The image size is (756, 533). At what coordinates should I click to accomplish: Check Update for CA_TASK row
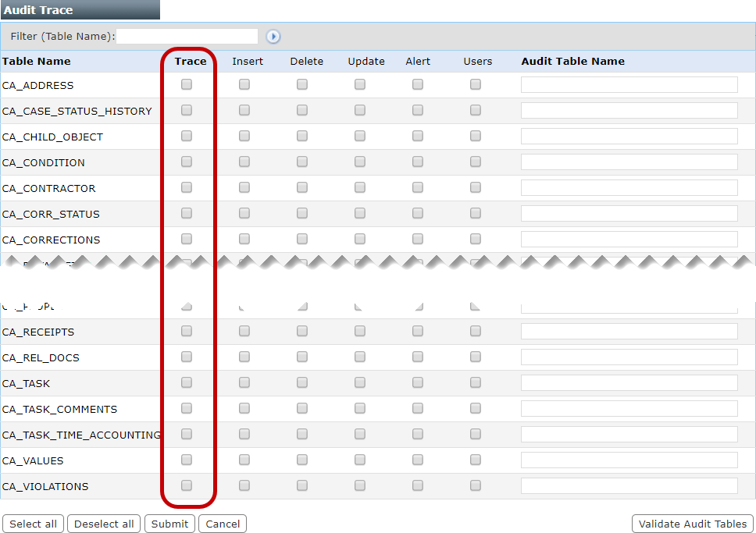click(360, 383)
